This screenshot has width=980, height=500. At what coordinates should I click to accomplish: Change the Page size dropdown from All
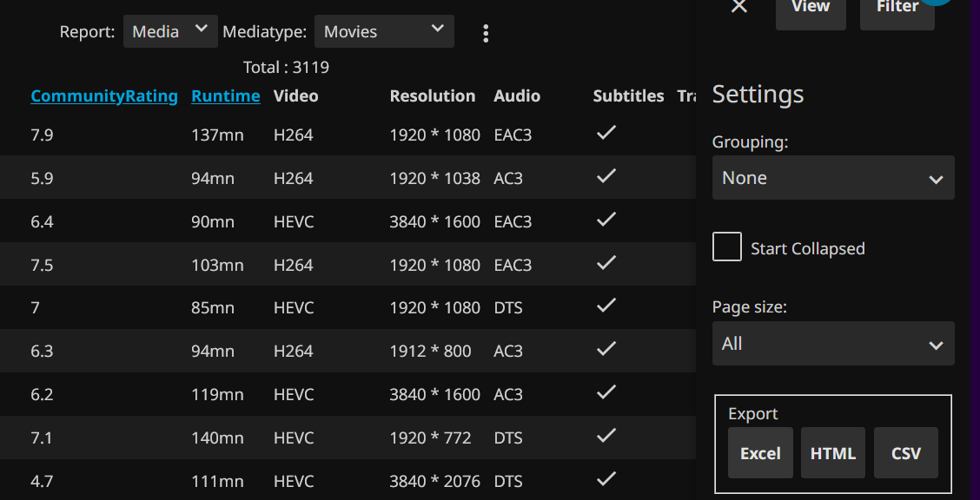click(832, 344)
